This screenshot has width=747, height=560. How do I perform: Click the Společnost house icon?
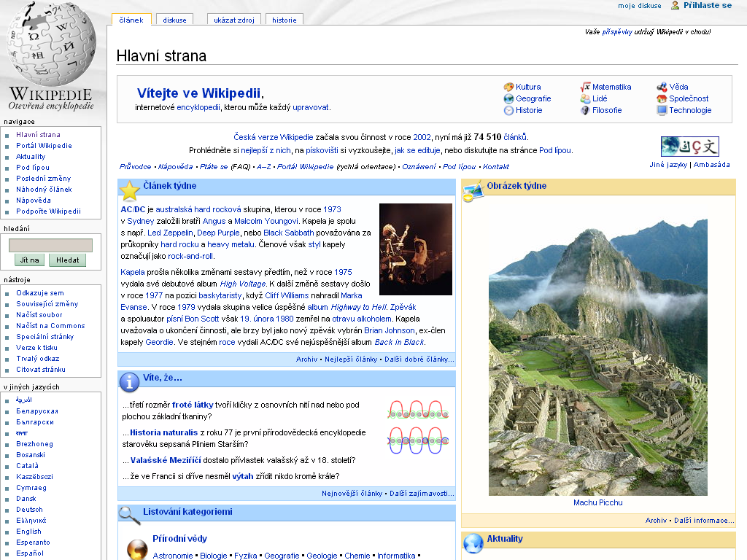pyautogui.click(x=662, y=98)
